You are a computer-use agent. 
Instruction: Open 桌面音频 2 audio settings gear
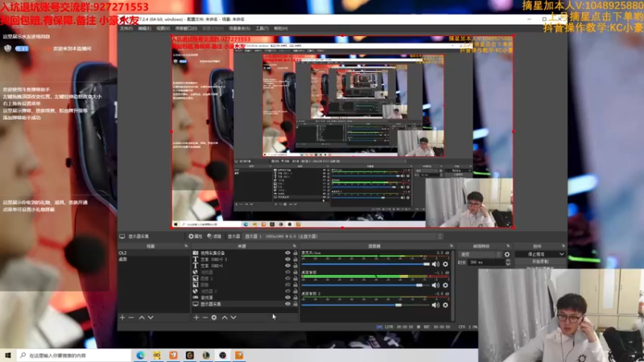(445, 305)
